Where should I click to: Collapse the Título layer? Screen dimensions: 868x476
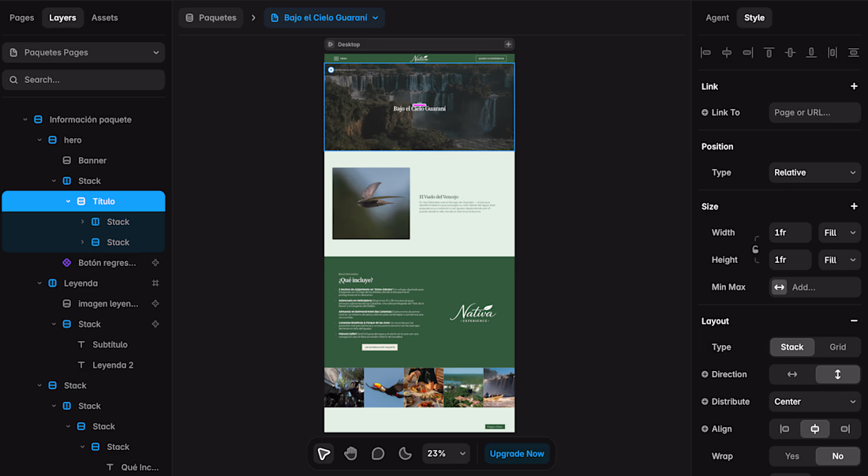68,201
